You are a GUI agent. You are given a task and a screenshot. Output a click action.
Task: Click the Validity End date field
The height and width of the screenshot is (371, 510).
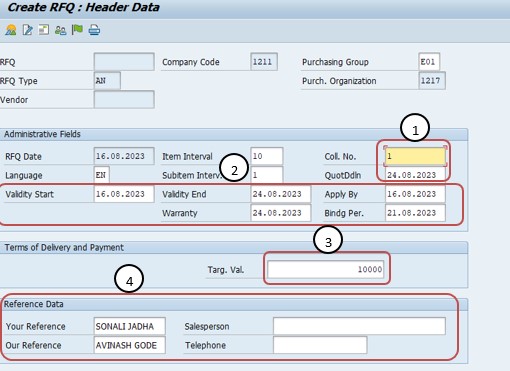pos(281,194)
